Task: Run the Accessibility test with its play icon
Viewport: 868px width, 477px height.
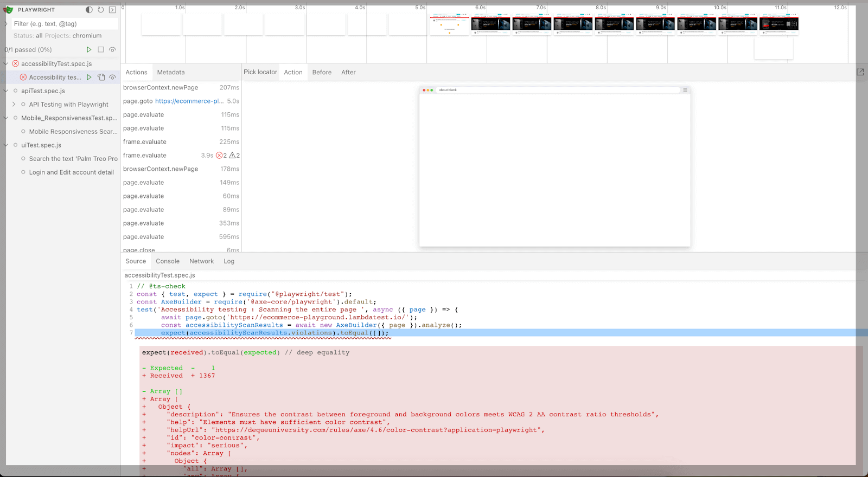Action: click(x=90, y=77)
